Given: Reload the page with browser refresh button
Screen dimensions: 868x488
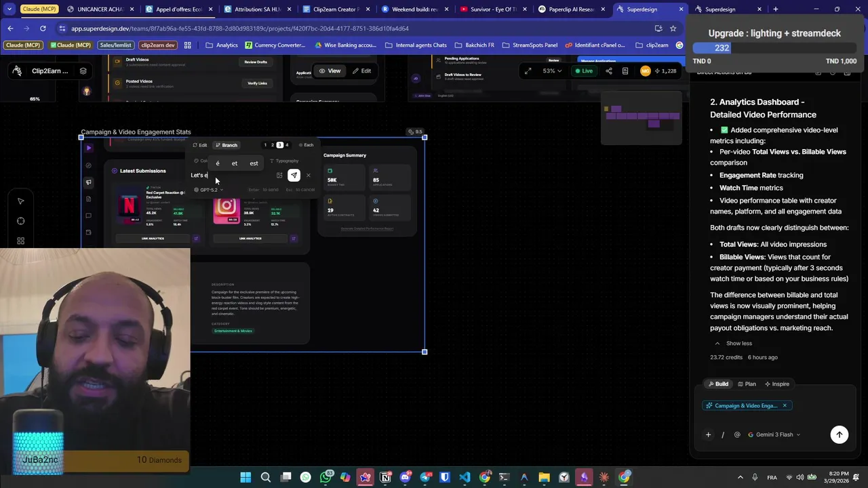Looking at the screenshot, I should [x=43, y=28].
